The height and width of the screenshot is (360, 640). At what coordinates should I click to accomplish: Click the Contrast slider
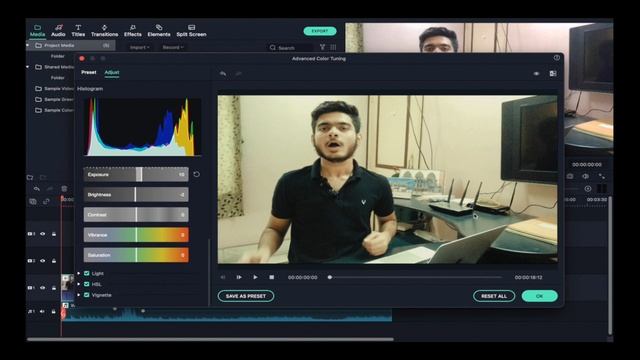(136, 215)
